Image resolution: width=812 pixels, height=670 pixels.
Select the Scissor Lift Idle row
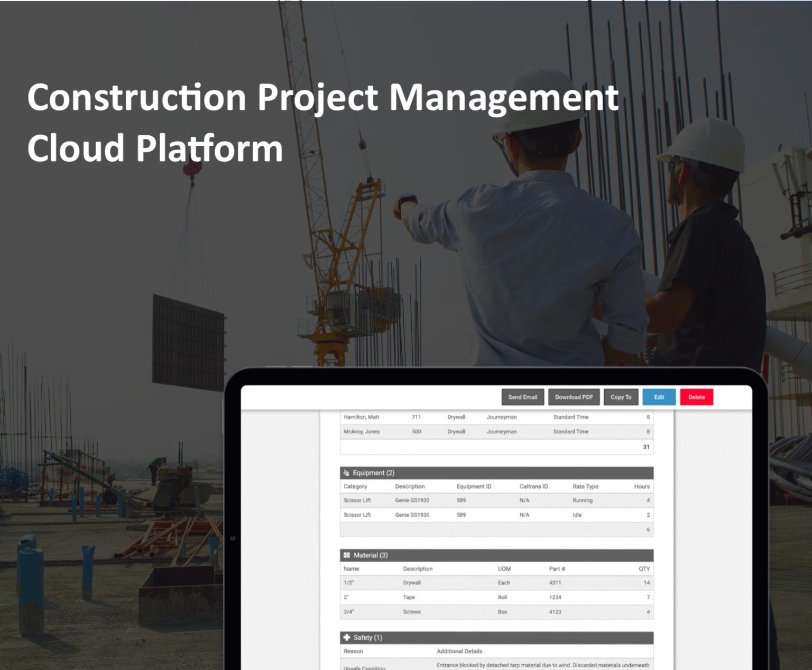tap(496, 515)
